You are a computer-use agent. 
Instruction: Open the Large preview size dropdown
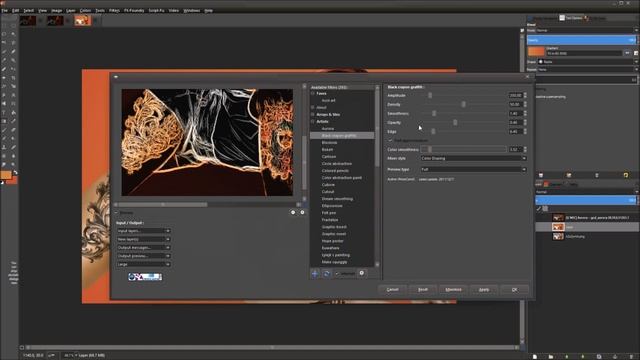[143, 264]
